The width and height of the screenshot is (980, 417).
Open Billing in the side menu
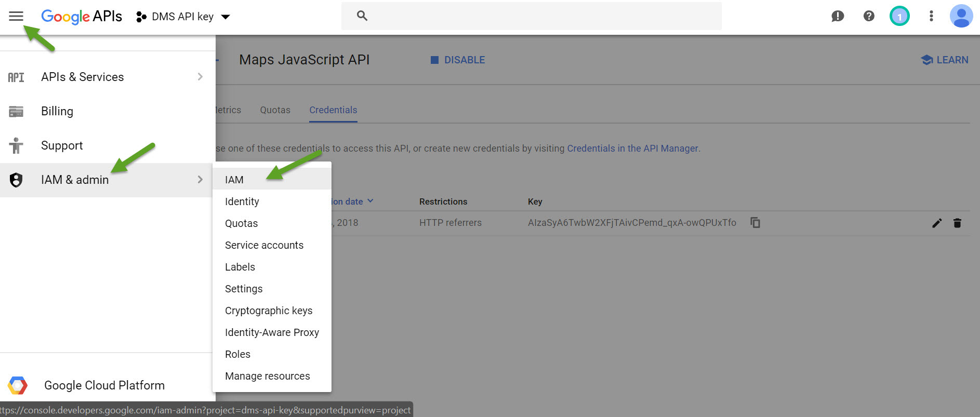(x=108, y=111)
